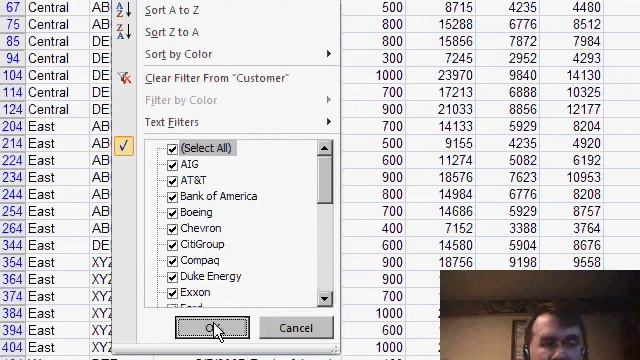
Task: Click the clear filter funnel icon
Action: coord(124,78)
